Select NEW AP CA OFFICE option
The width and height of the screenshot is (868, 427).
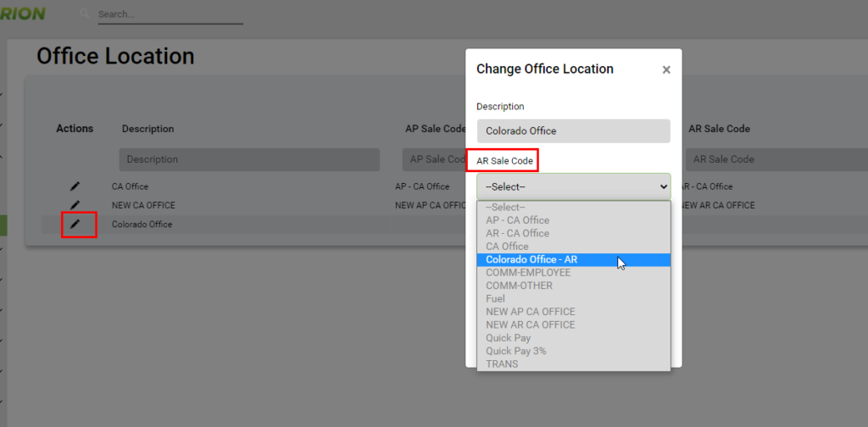tap(574, 312)
